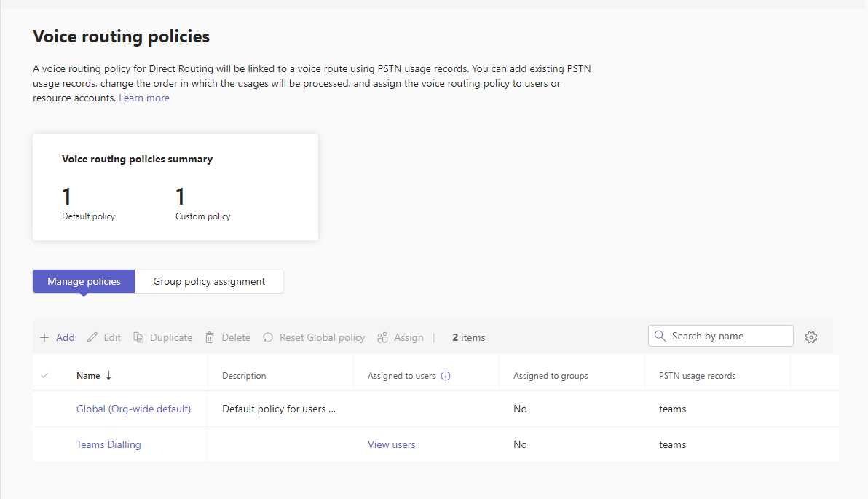This screenshot has width=868, height=499.
Task: Select the Global (Org-wide default) row checkbox
Action: click(44, 409)
